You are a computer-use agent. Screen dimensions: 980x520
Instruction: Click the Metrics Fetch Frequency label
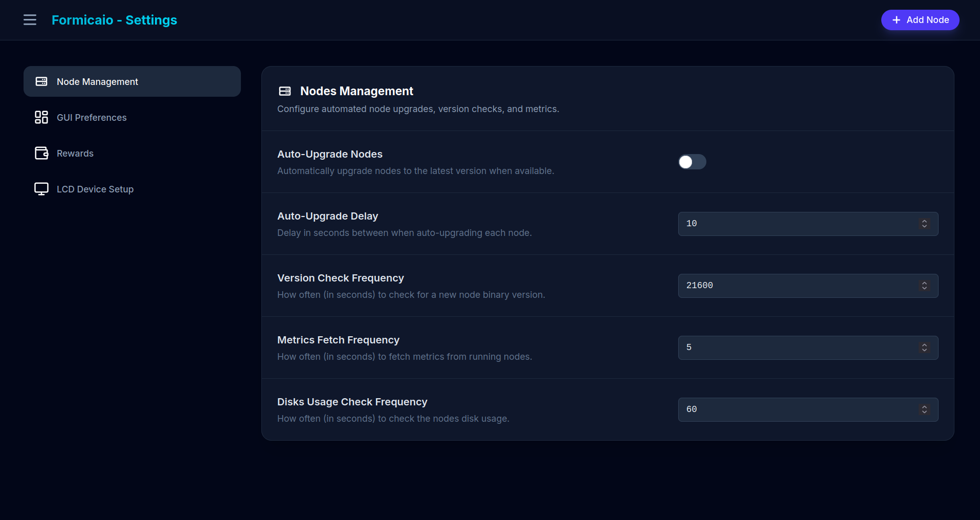pos(338,340)
